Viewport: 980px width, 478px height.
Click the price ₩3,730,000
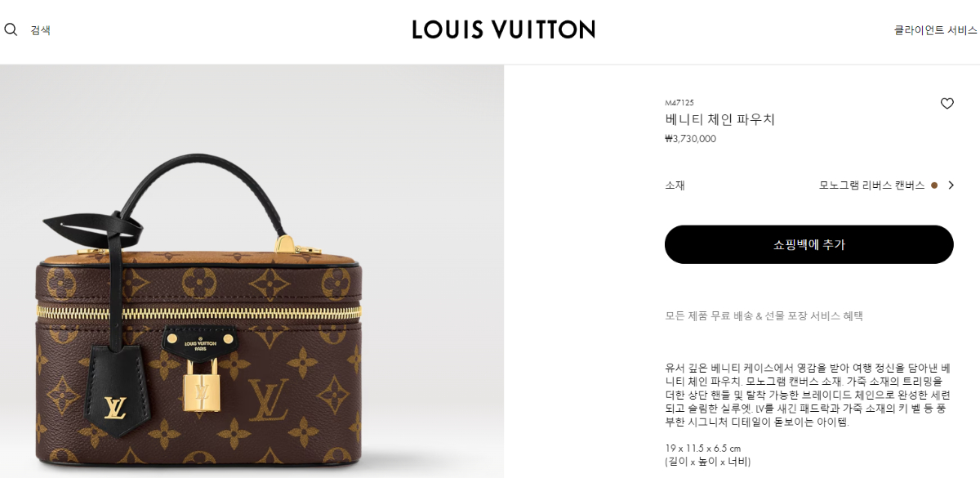pyautogui.click(x=690, y=139)
